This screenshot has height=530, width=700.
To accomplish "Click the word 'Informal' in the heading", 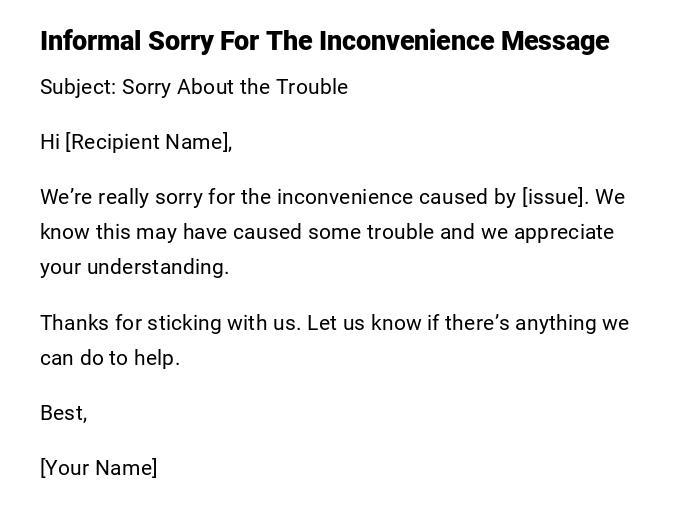I will coord(91,41).
